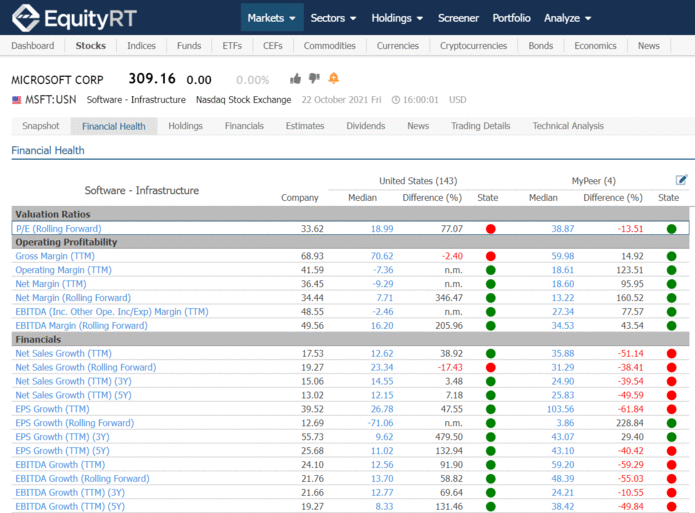The width and height of the screenshot is (695, 513).
Task: Open Net Sales Growth (TTM) (3Y) link
Action: coord(74,381)
